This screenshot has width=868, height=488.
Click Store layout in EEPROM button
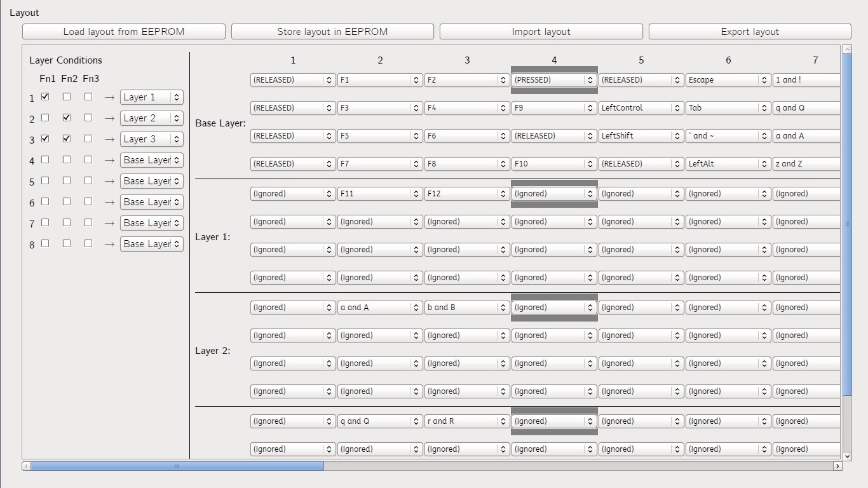pyautogui.click(x=332, y=32)
